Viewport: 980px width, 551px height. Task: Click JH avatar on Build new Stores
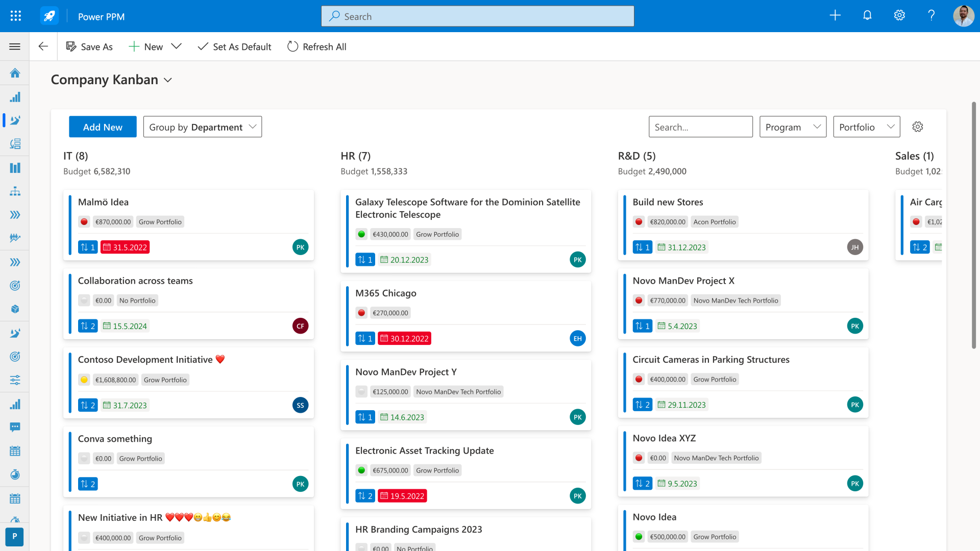[855, 247]
